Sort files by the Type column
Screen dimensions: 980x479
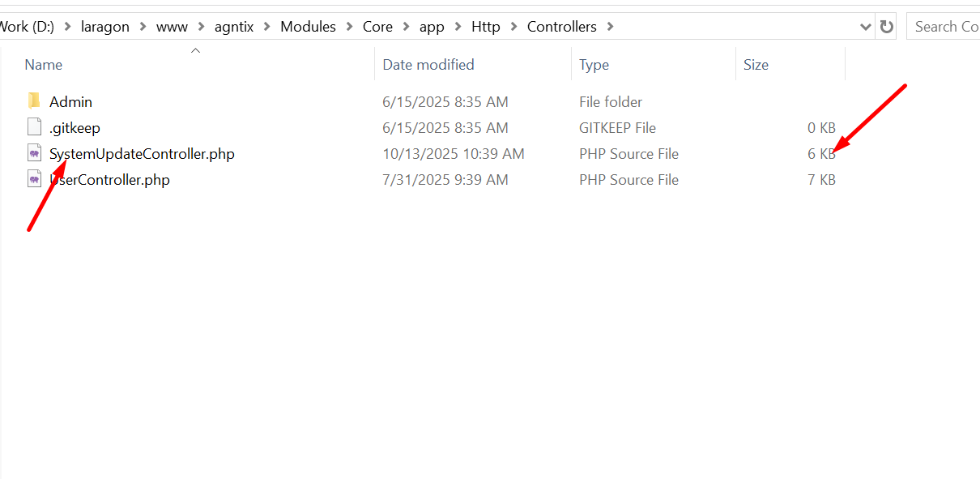594,65
